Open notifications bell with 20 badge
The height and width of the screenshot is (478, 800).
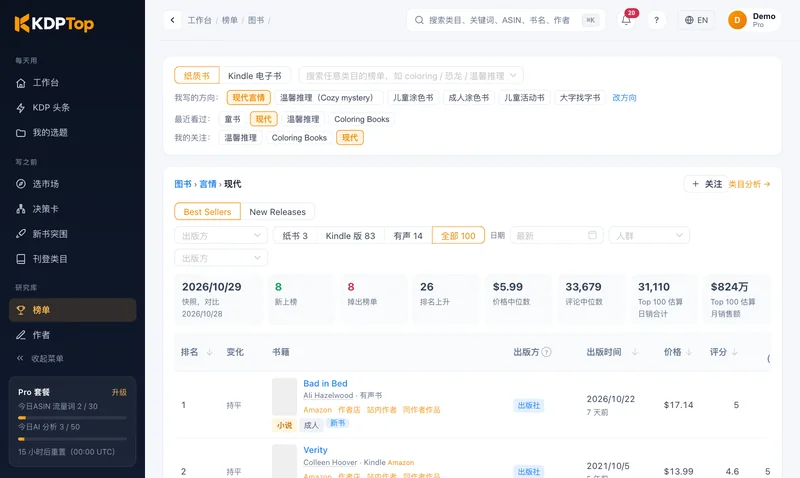pyautogui.click(x=627, y=20)
